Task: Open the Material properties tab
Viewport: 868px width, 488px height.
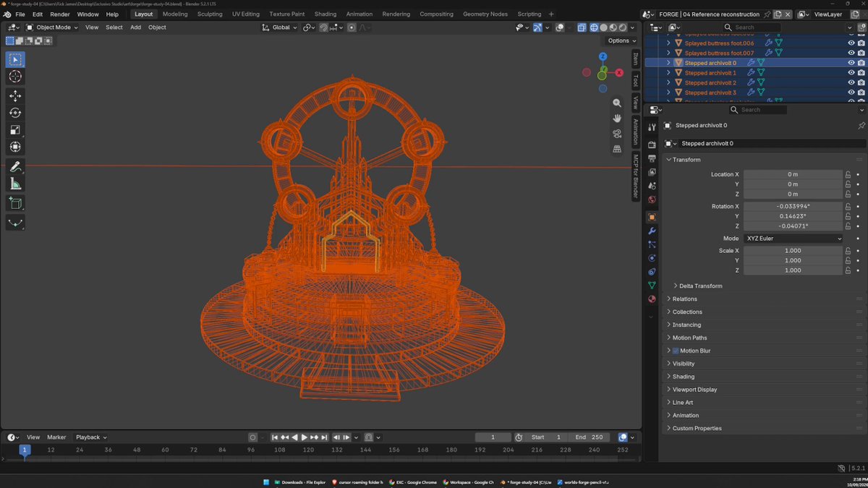Action: pos(652,299)
